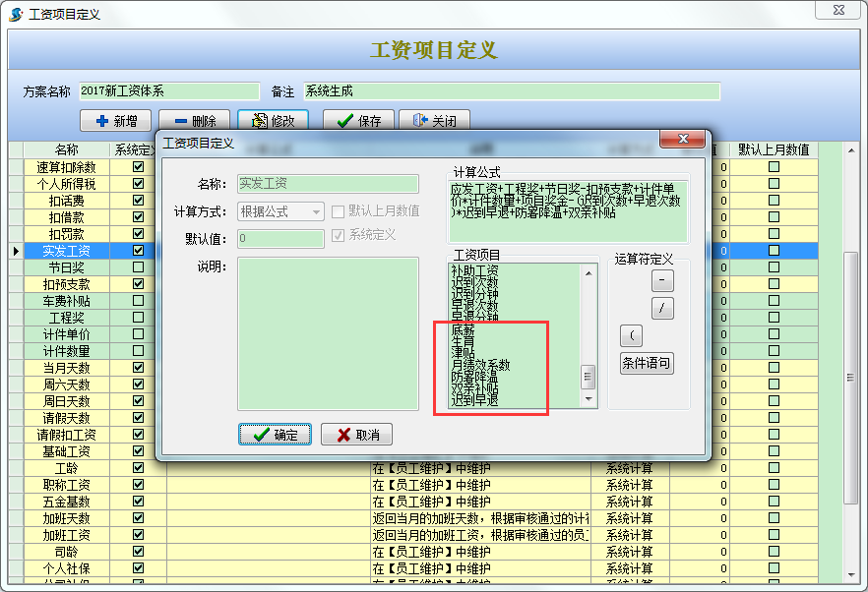The width and height of the screenshot is (868, 592).
Task: Click the 删除 (delete) button
Action: pos(195,121)
